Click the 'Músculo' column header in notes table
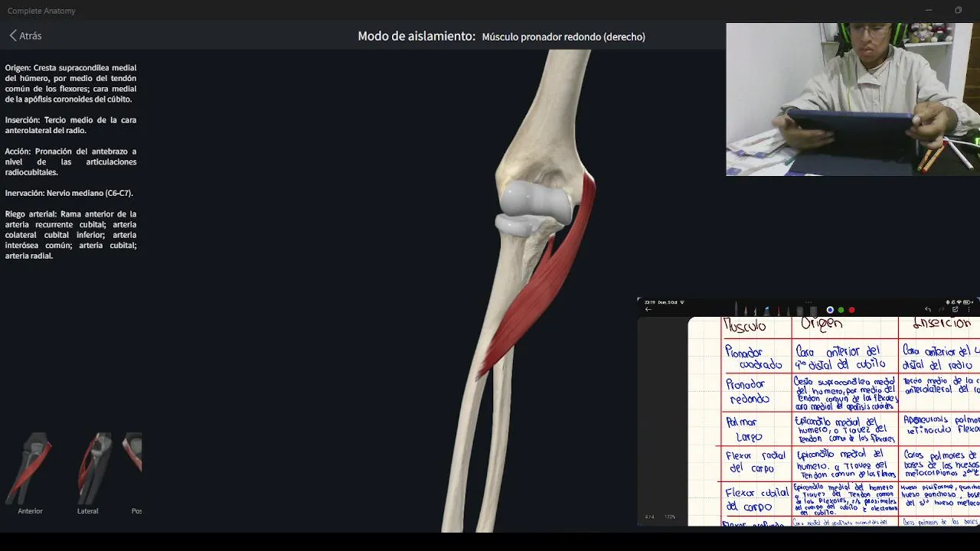The image size is (980, 551). pos(745,327)
